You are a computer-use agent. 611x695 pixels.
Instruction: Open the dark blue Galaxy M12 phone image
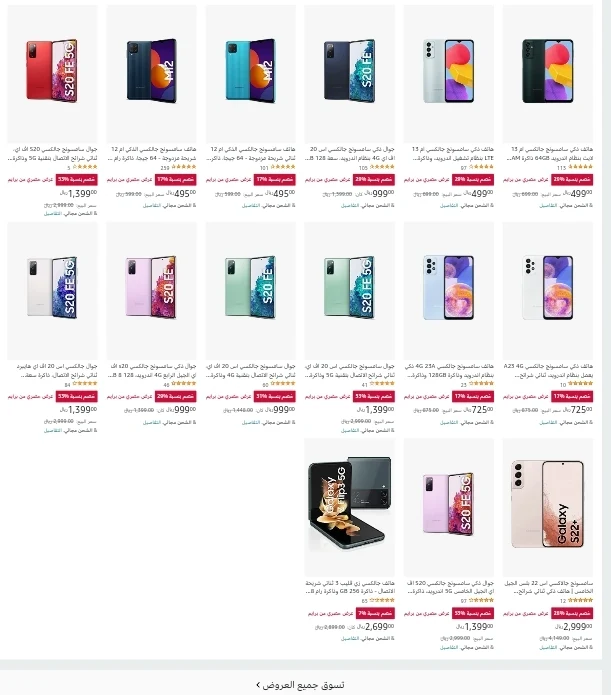point(152,73)
